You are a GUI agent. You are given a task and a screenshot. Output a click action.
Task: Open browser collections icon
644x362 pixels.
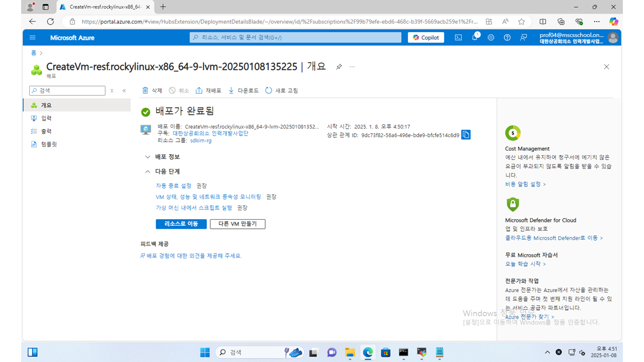click(x=561, y=22)
